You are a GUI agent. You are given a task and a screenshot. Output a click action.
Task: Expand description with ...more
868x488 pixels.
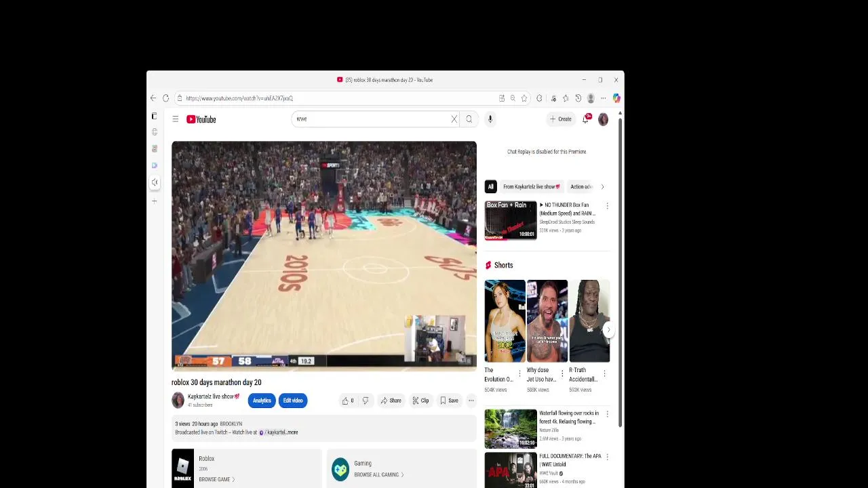tap(290, 432)
